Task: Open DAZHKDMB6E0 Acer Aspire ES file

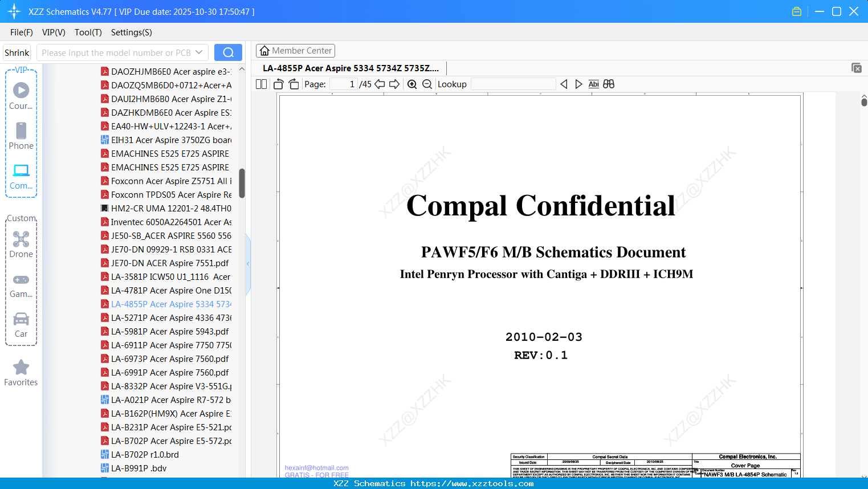Action: coord(166,113)
